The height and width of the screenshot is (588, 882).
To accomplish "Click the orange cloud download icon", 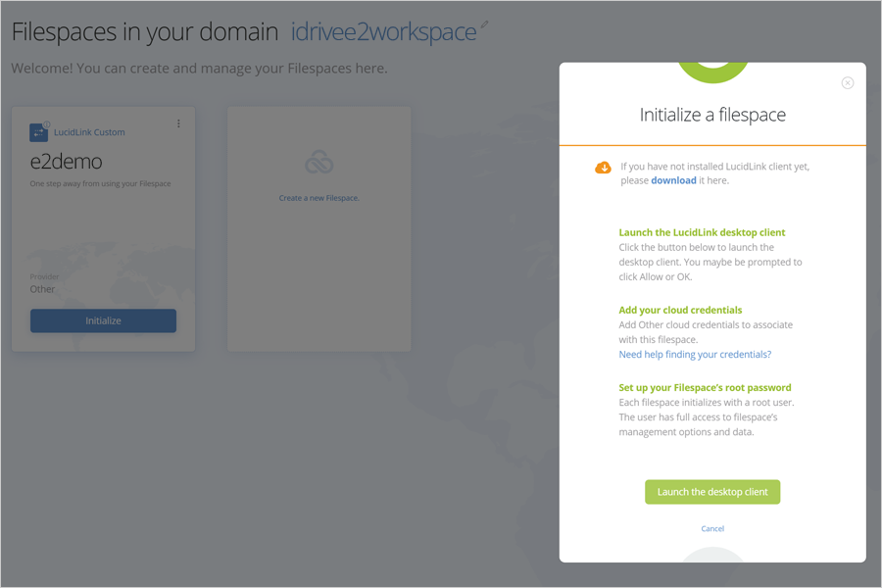I will pos(603,168).
